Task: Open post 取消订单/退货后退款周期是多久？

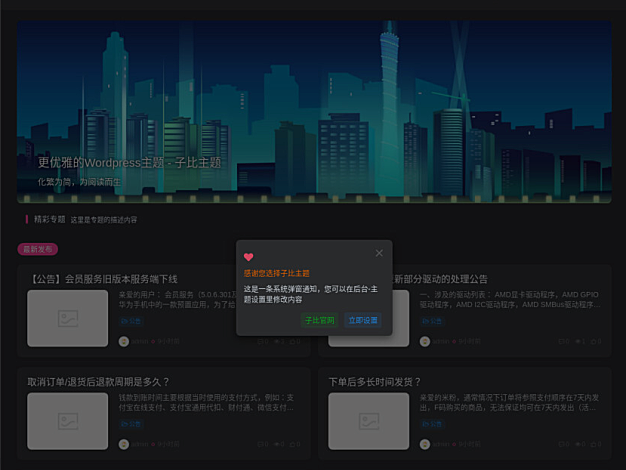Action: [99, 382]
